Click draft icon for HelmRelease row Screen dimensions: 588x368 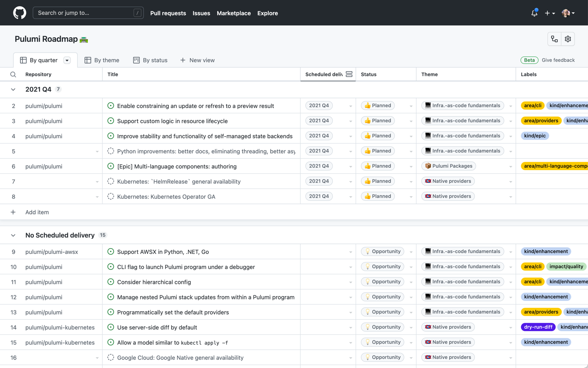tap(111, 181)
